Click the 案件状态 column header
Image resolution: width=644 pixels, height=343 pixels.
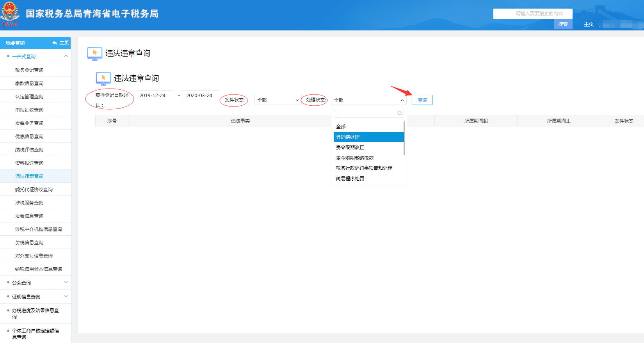(x=624, y=121)
